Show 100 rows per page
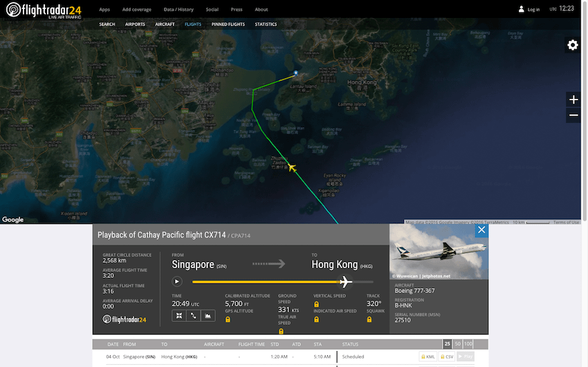 [x=468, y=344]
